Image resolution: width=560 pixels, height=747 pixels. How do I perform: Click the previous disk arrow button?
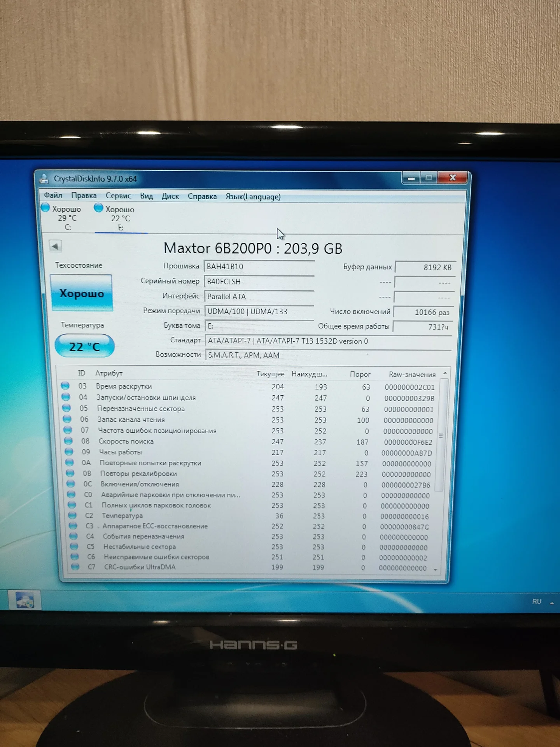[55, 246]
